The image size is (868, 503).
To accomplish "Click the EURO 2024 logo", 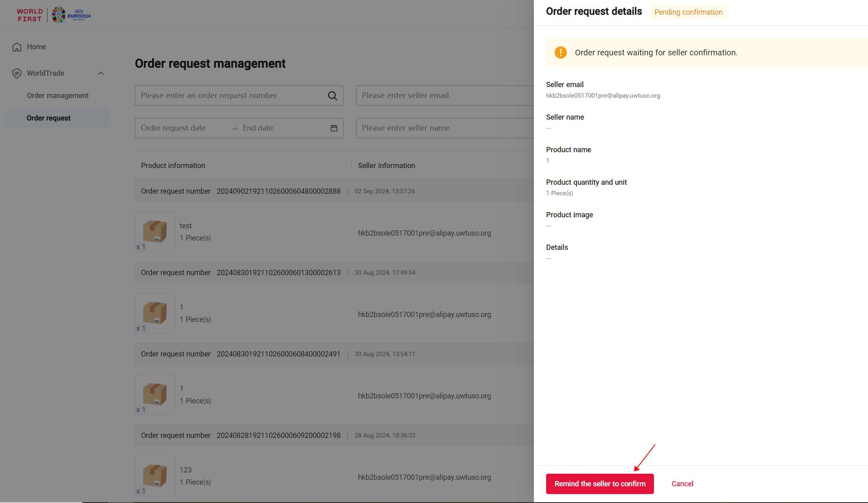I will pos(72,15).
